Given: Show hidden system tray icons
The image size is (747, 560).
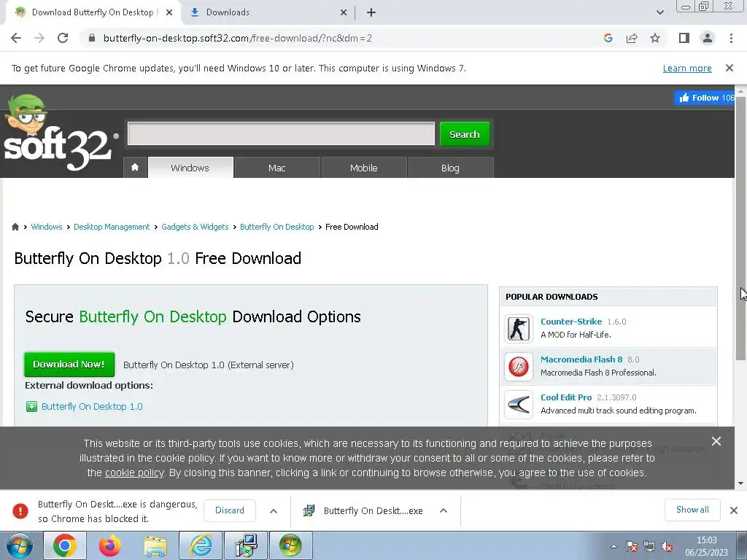Looking at the screenshot, I should coord(614,546).
